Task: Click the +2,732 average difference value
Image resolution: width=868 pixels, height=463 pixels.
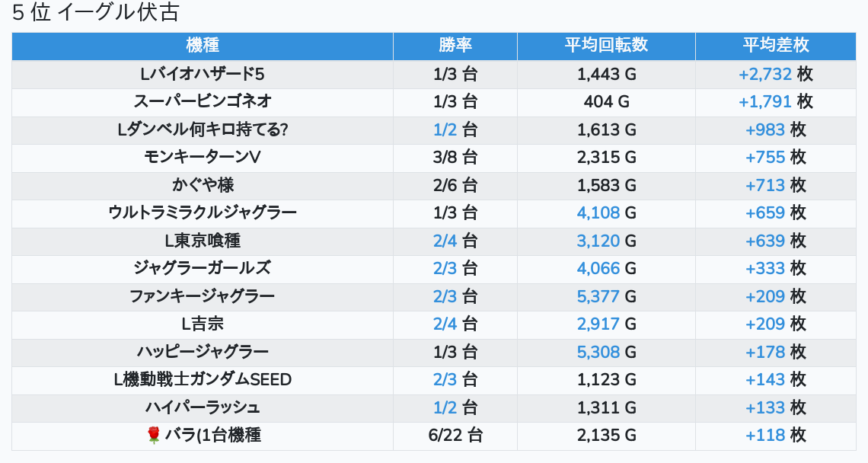Action: [x=765, y=74]
